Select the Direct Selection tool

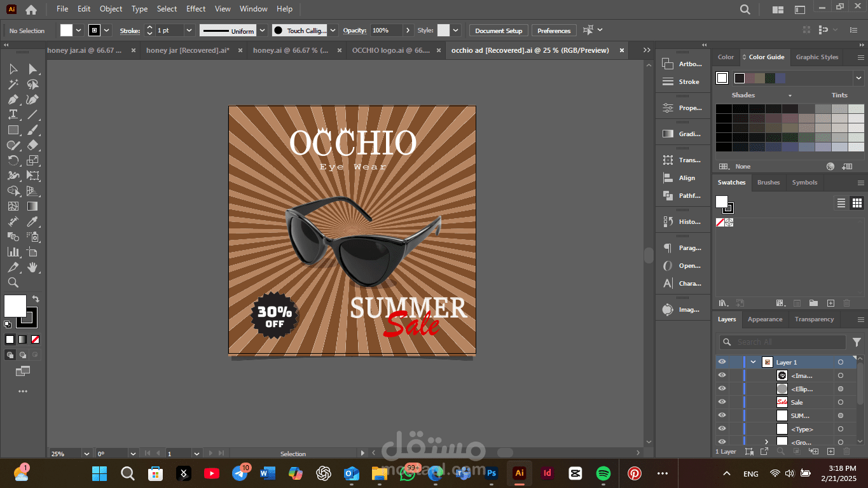tap(32, 69)
